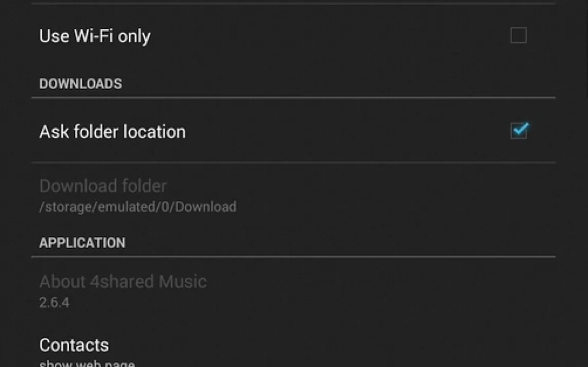This screenshot has width=588, height=367.
Task: Click the DOWNLOADS section header
Action: click(81, 84)
